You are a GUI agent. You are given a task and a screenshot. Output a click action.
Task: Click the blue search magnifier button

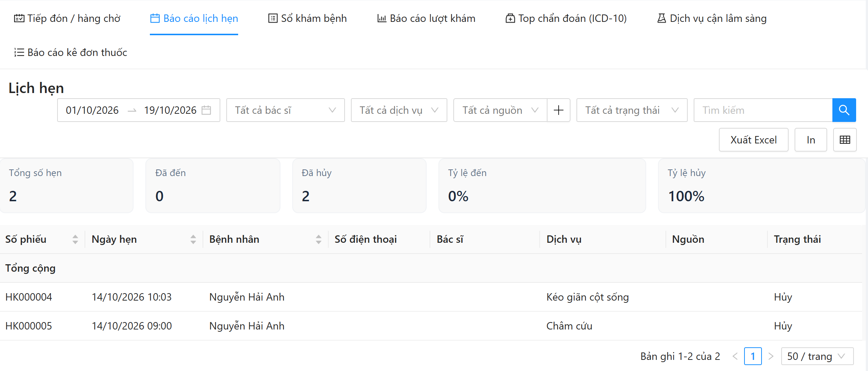tap(844, 110)
